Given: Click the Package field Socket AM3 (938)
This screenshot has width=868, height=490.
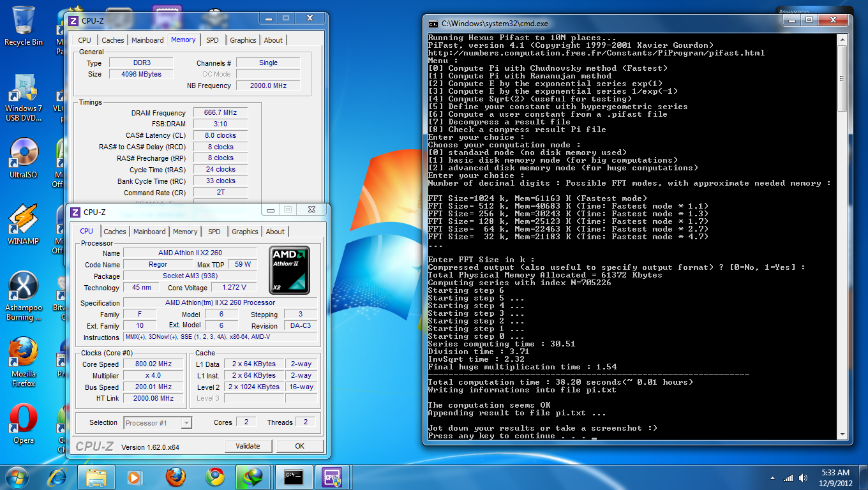Looking at the screenshot, I should 190,276.
